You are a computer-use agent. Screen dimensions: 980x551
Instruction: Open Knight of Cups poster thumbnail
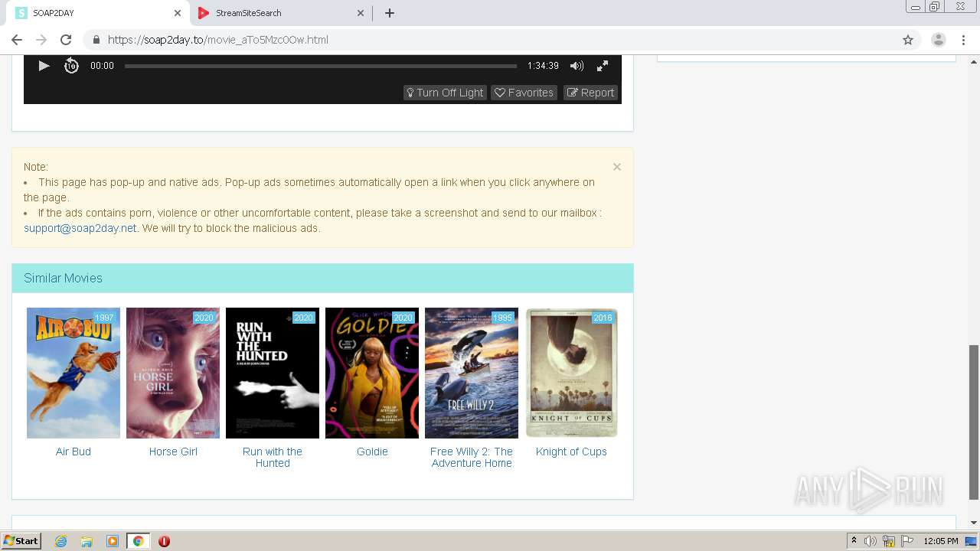point(571,373)
